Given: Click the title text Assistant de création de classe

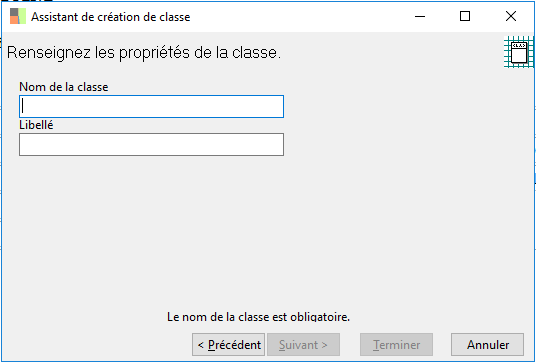Looking at the screenshot, I should click(111, 17).
